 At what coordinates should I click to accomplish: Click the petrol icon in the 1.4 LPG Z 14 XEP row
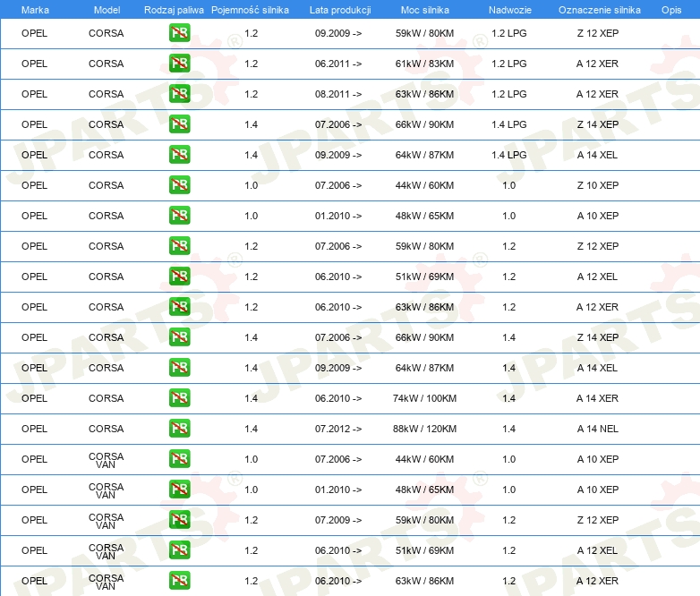[179, 124]
